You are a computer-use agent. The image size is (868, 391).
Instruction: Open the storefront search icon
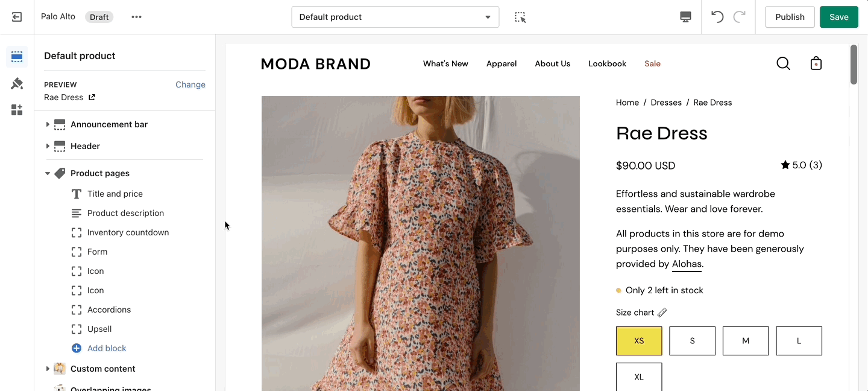click(x=783, y=63)
